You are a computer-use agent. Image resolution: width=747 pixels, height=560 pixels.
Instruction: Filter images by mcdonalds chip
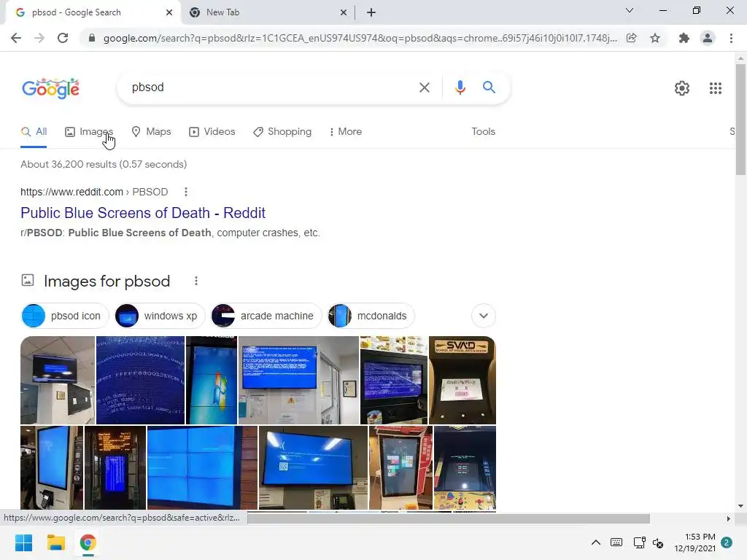click(371, 316)
